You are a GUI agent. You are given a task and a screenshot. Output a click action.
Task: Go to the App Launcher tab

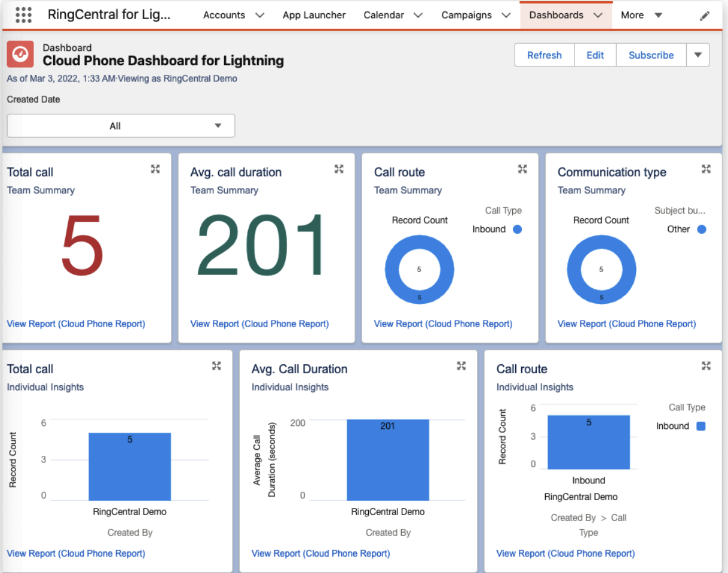click(x=314, y=16)
